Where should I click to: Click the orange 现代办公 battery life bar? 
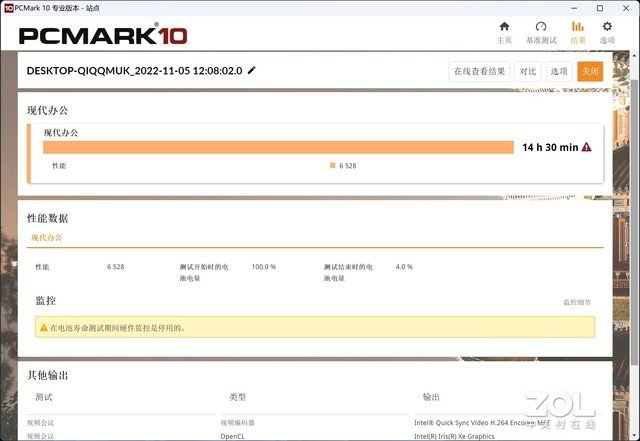(278, 147)
